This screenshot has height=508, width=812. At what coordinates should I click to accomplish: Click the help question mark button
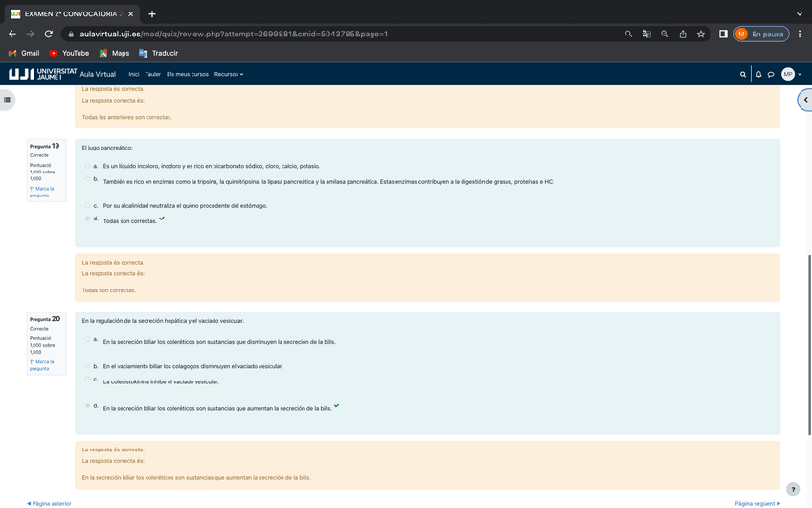[792, 489]
